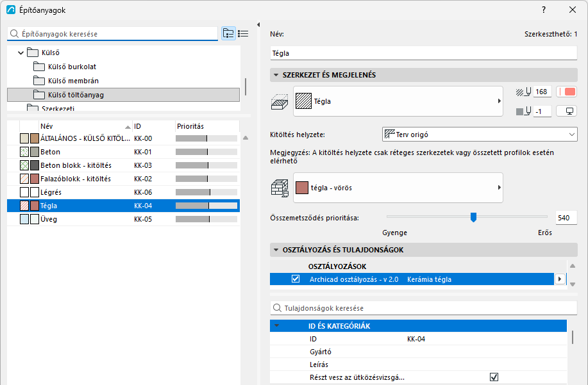588x385 pixels.
Task: Sort list by ID column header
Action: (x=154, y=126)
